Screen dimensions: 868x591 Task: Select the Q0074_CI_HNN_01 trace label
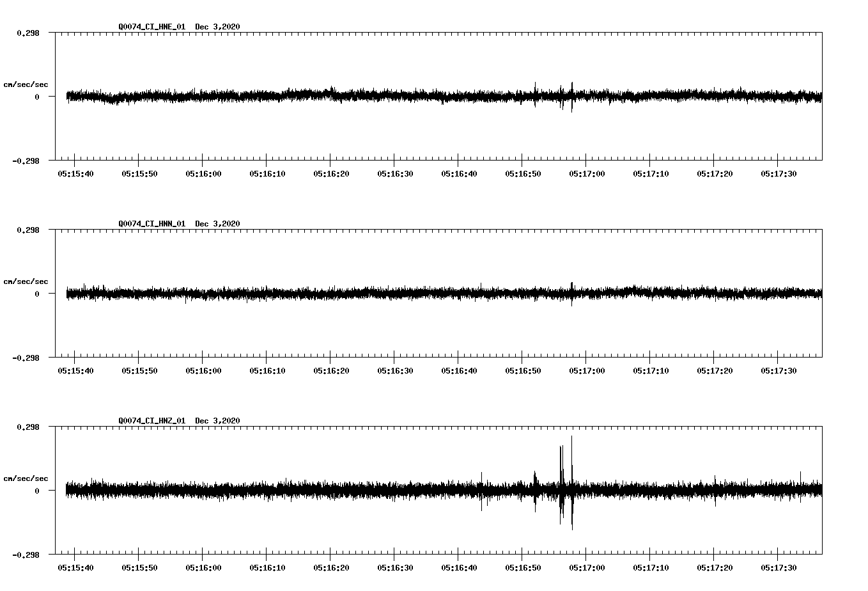coord(151,224)
